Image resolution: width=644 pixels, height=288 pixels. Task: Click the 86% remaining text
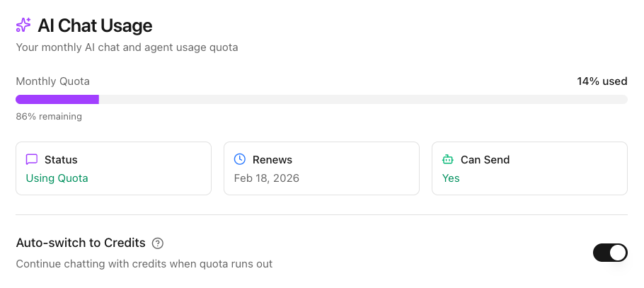[x=49, y=116]
